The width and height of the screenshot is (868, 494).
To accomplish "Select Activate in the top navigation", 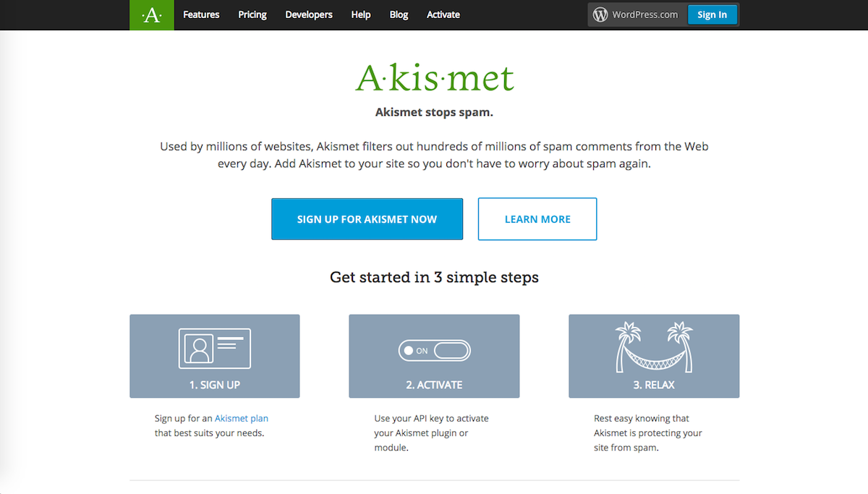I will pyautogui.click(x=443, y=14).
